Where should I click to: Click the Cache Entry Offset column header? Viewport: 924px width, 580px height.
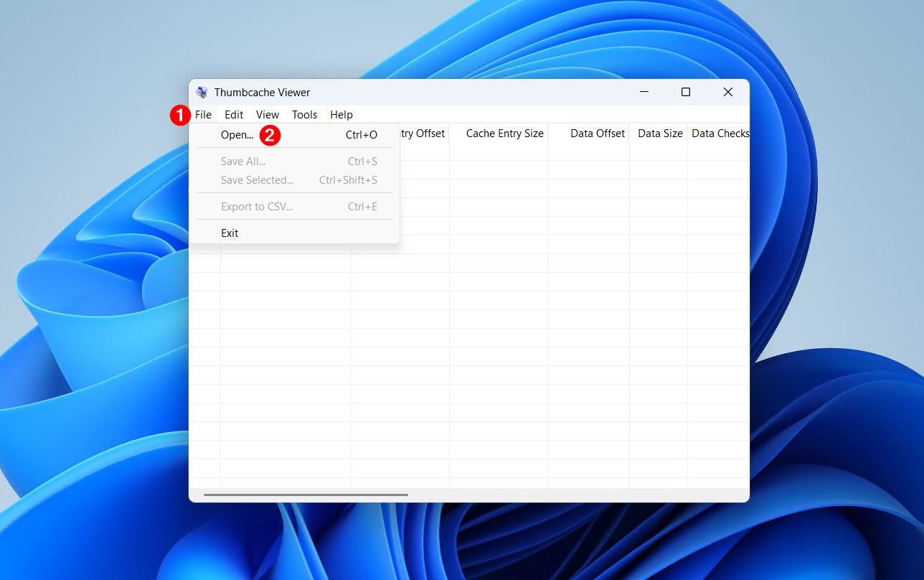[x=424, y=134]
